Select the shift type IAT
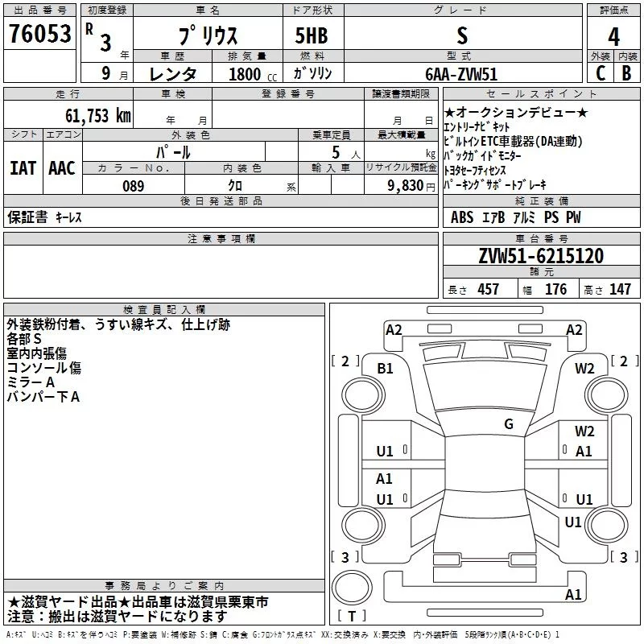644x644 pixels. 23,168
